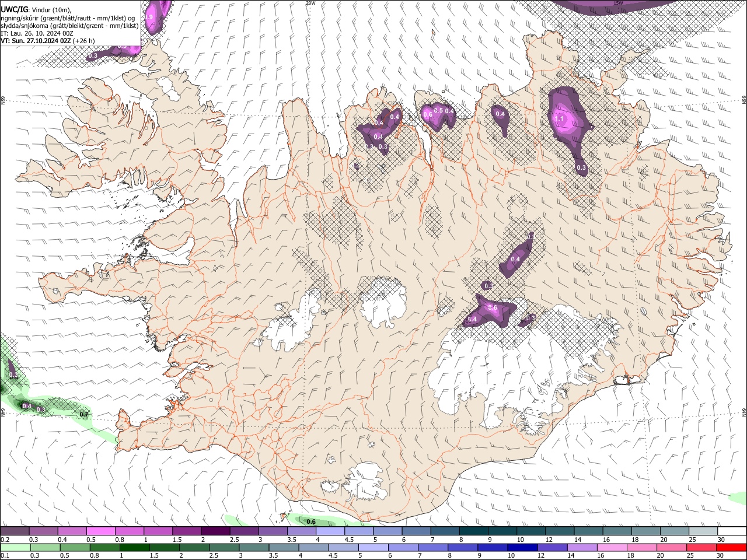Select the dark mauve 0.2 swatch in top legend row
Image resolution: width=747 pixels, height=560 pixels.
(15, 531)
